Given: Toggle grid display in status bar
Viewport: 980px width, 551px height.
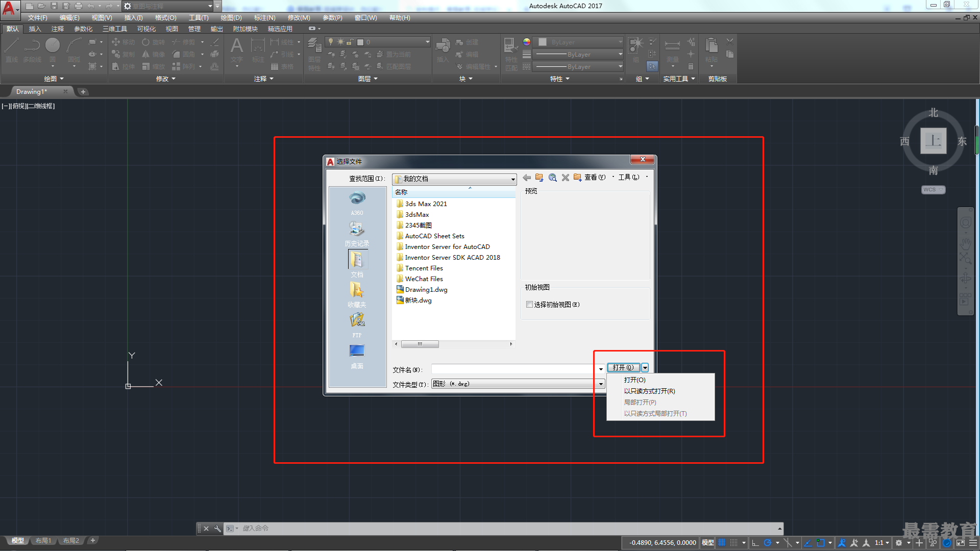Looking at the screenshot, I should click(722, 543).
